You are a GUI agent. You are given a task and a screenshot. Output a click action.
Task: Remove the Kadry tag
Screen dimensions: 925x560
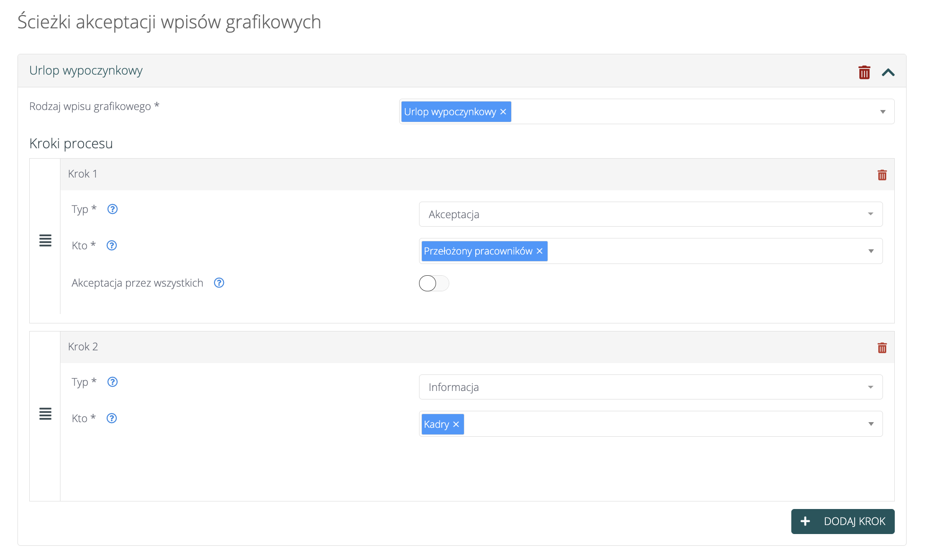click(x=456, y=424)
